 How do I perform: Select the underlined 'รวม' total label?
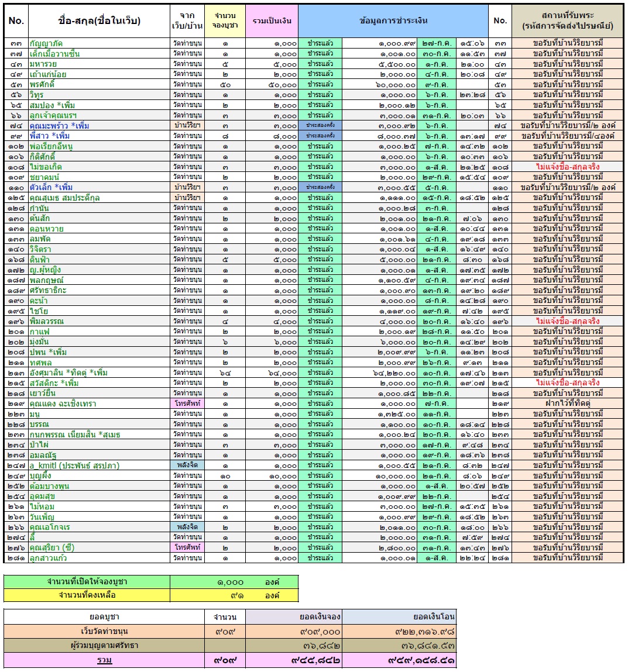(x=104, y=660)
